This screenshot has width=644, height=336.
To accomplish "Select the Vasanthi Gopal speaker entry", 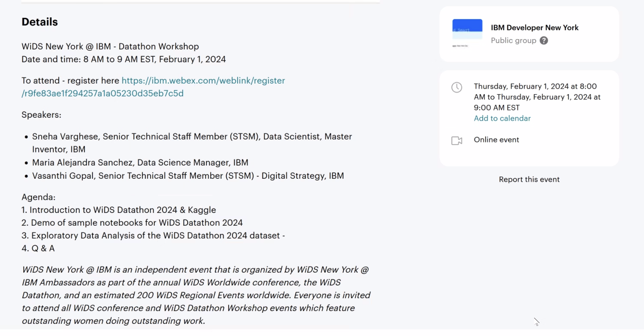I will coord(188,176).
